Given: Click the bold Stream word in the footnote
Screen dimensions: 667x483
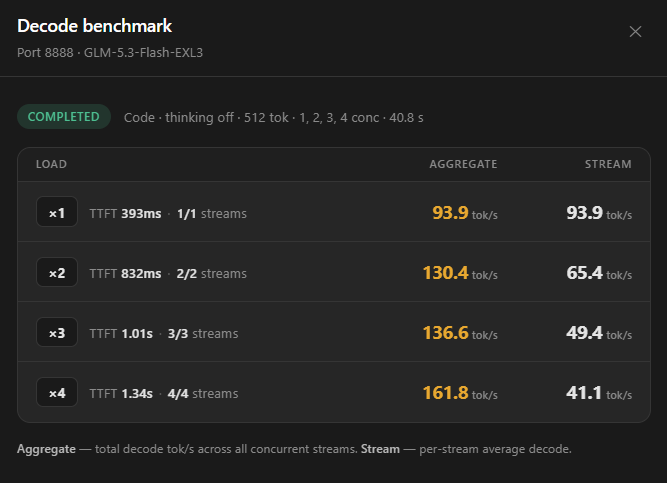Looking at the screenshot, I should pyautogui.click(x=380, y=449).
